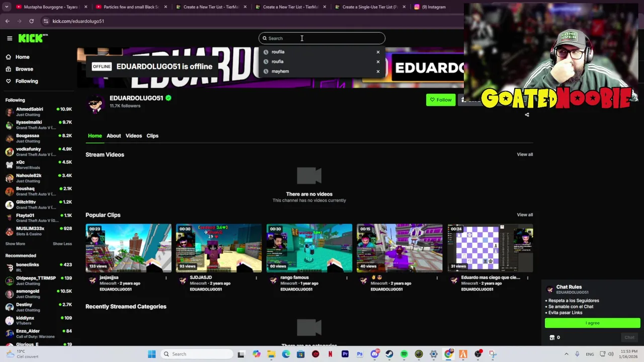Show hidden system tray icons

pyautogui.click(x=566, y=354)
